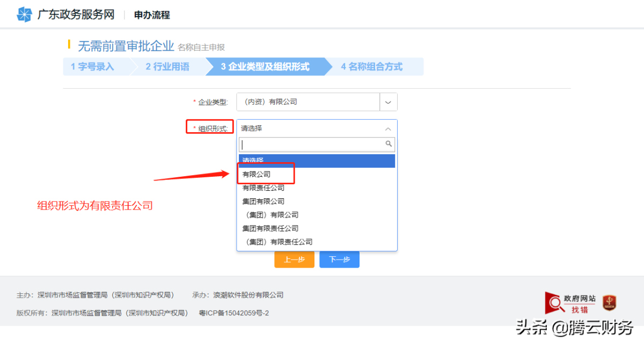Open step 4 名称组合方式
Screen dimensions: 644x346
coord(371,67)
